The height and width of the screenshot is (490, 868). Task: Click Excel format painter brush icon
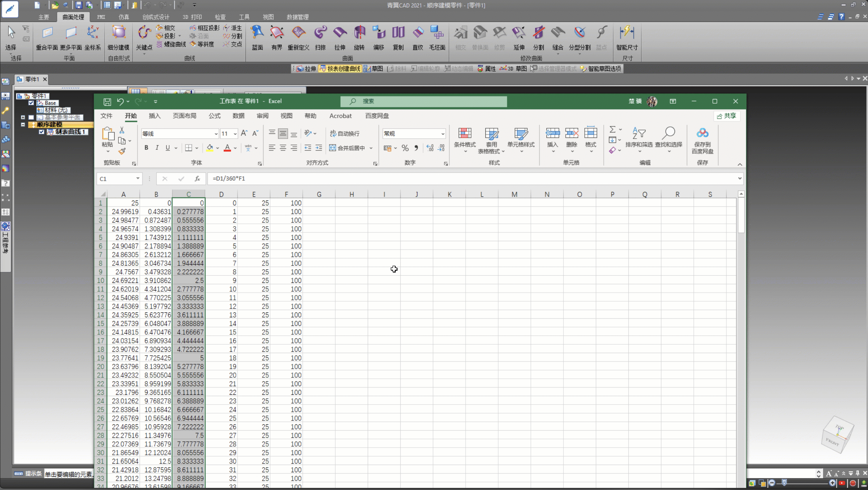122,151
